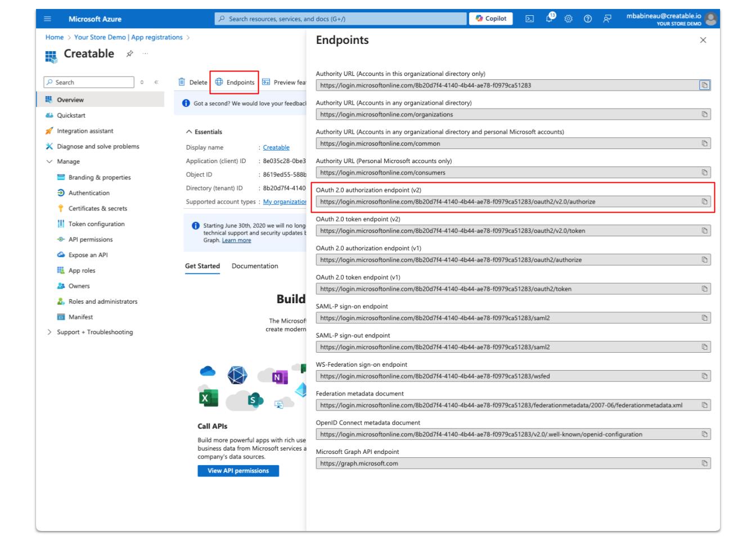Viewport: 756px width, 540px height.
Task: Copy OAuth 2.0 token endpoint (v2)
Action: coord(704,231)
